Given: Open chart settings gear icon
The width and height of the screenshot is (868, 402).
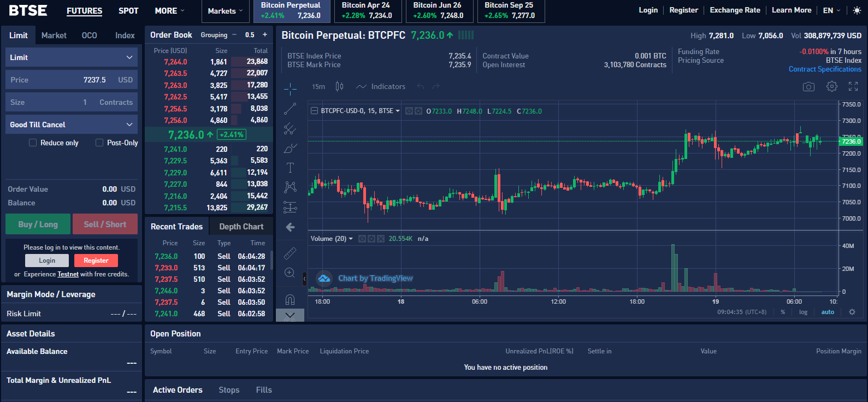Looking at the screenshot, I should click(832, 86).
